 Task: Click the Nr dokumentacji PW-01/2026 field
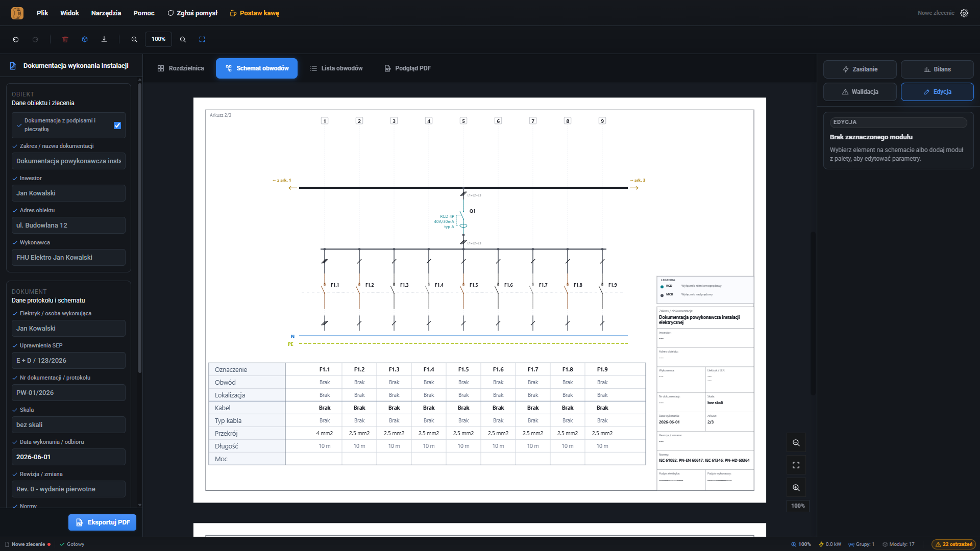(68, 393)
